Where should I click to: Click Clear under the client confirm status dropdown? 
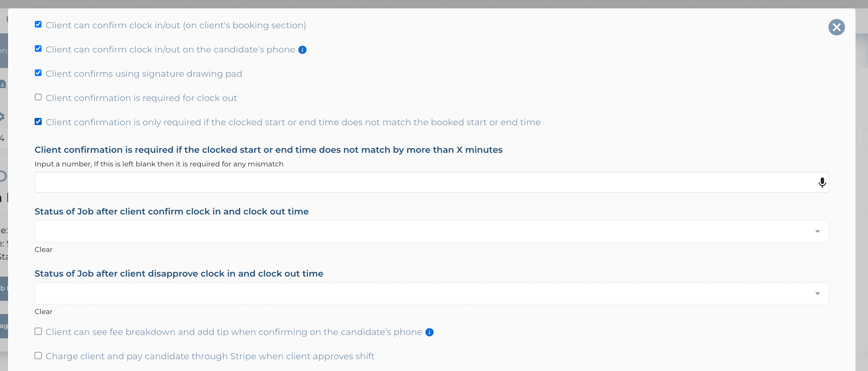click(x=43, y=250)
